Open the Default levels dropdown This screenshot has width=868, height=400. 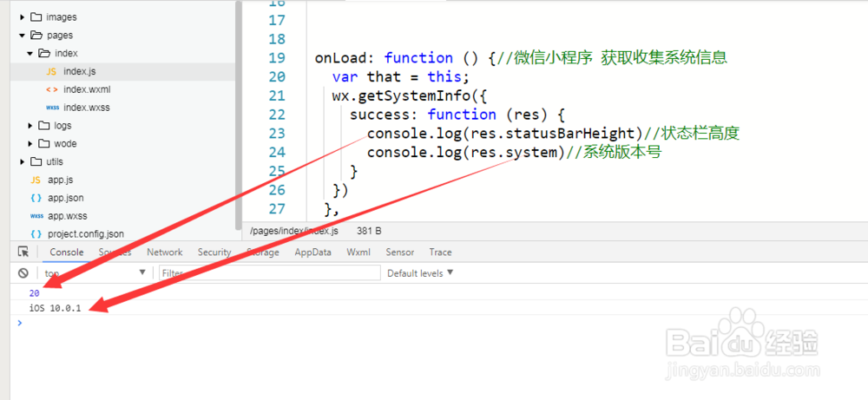[420, 272]
